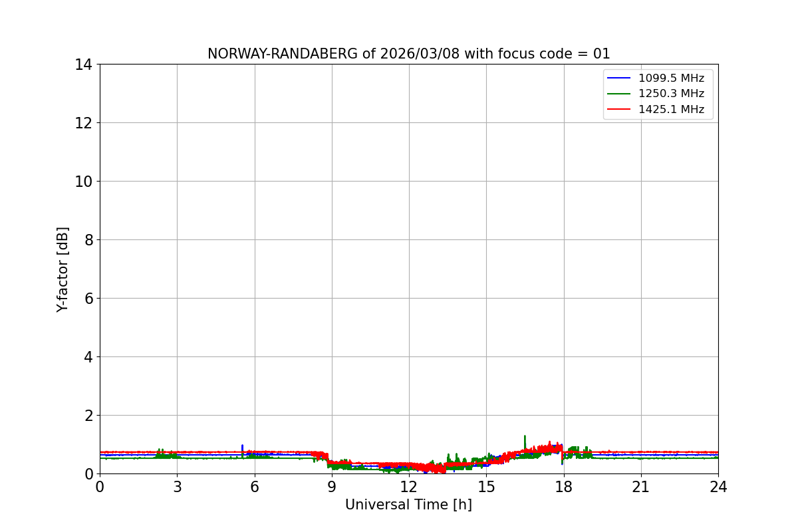Click the blue legend line for 1099.5 MHz

click(619, 78)
